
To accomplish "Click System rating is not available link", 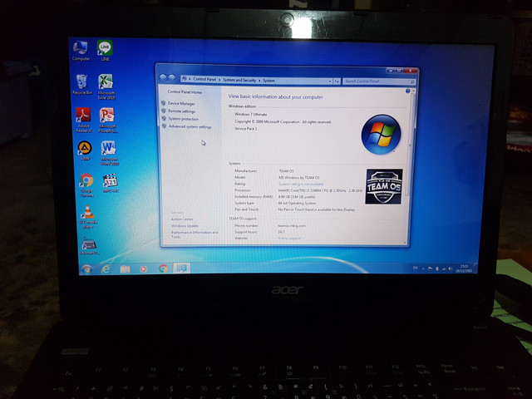I will click(301, 185).
